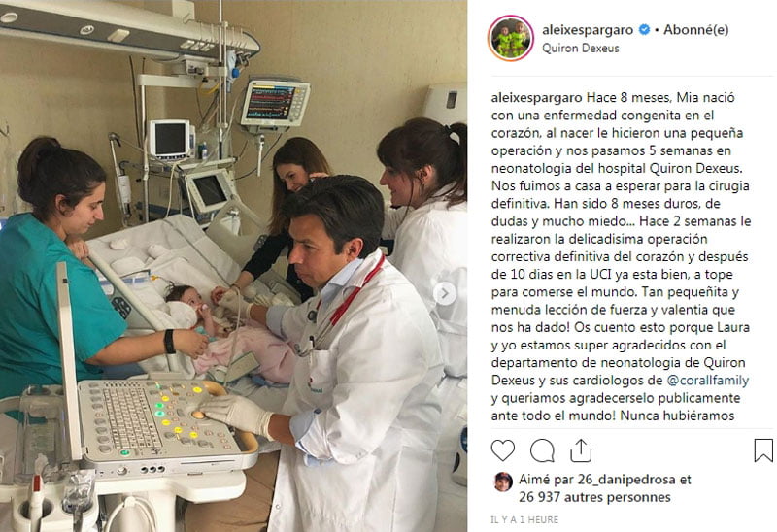777x532 pixels.
Task: Click the aleixespargaro name starting the caption
Action: click(537, 98)
